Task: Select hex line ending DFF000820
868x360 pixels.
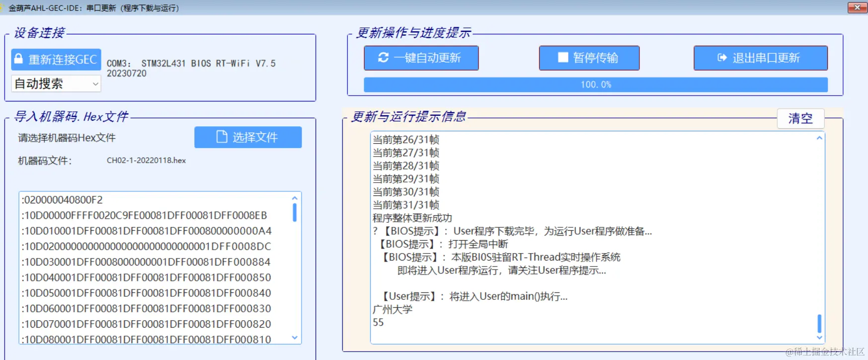Action: (146, 324)
